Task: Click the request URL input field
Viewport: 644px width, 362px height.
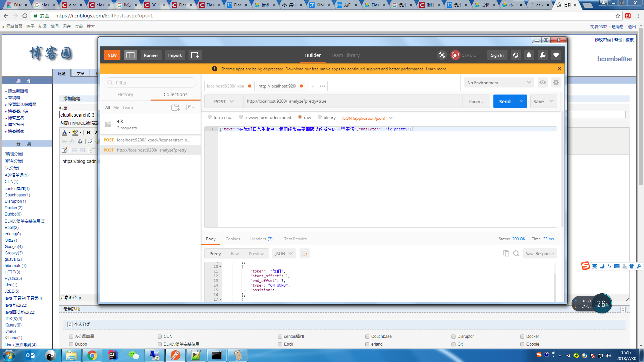Action: pos(352,101)
